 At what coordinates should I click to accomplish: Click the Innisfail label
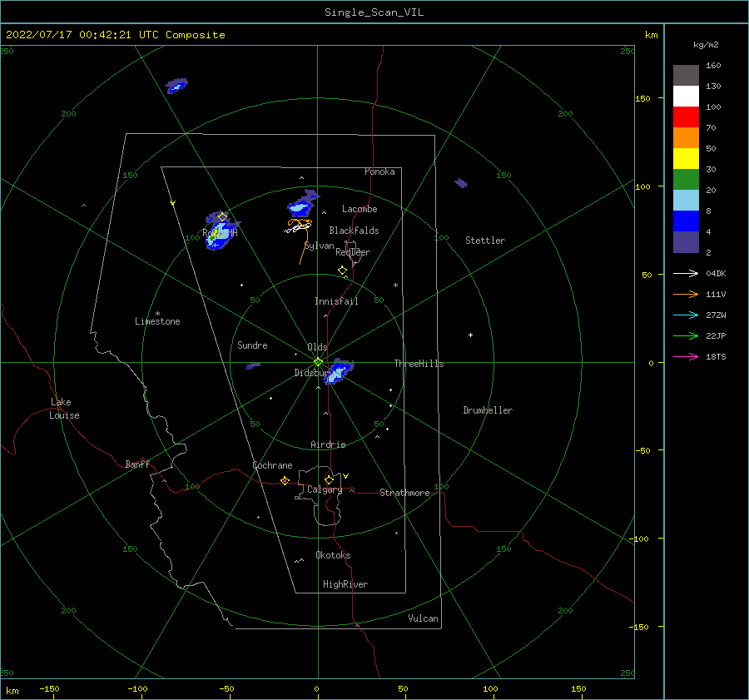(x=336, y=301)
